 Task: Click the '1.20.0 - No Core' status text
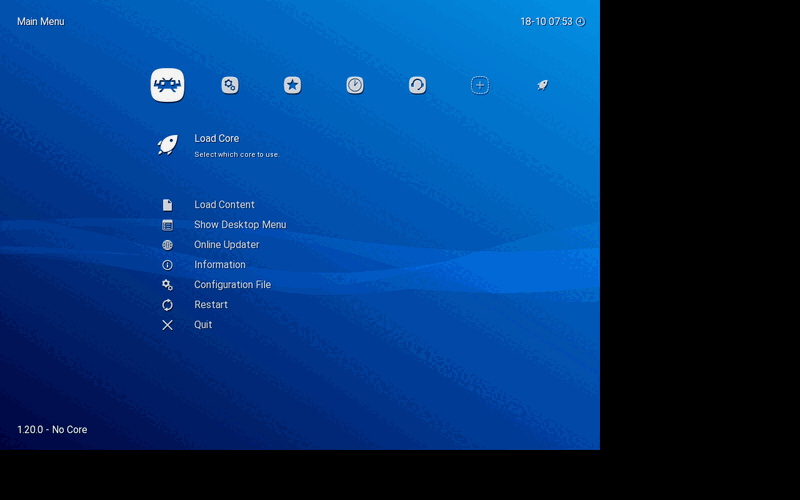click(x=52, y=430)
